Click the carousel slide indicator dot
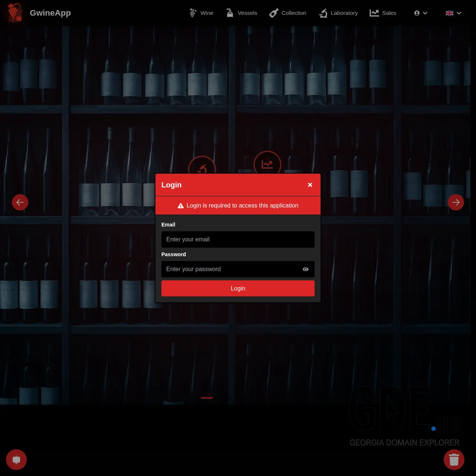 coord(207,398)
